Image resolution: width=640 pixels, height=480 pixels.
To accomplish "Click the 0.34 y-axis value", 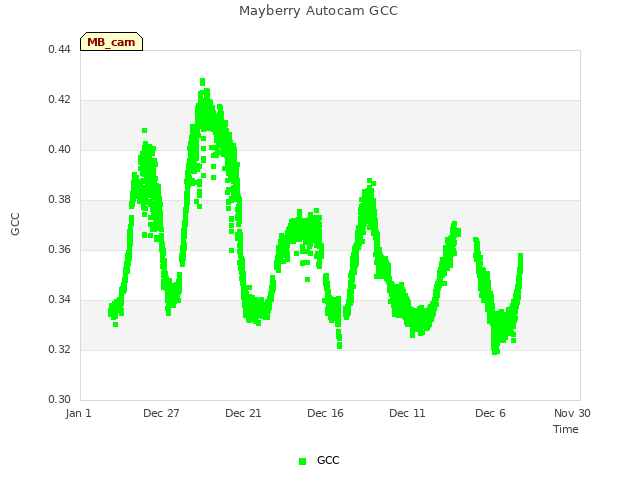I will coord(60,299).
